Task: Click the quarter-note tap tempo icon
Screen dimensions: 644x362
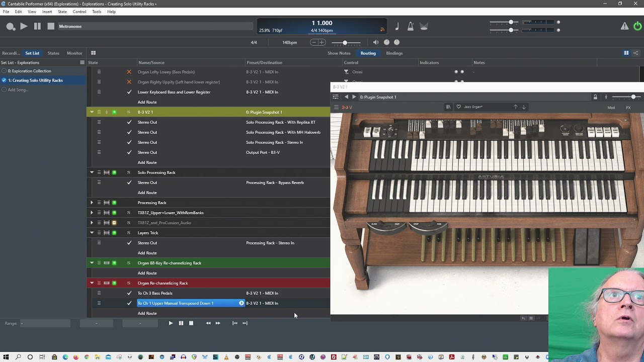Action: pos(397,27)
